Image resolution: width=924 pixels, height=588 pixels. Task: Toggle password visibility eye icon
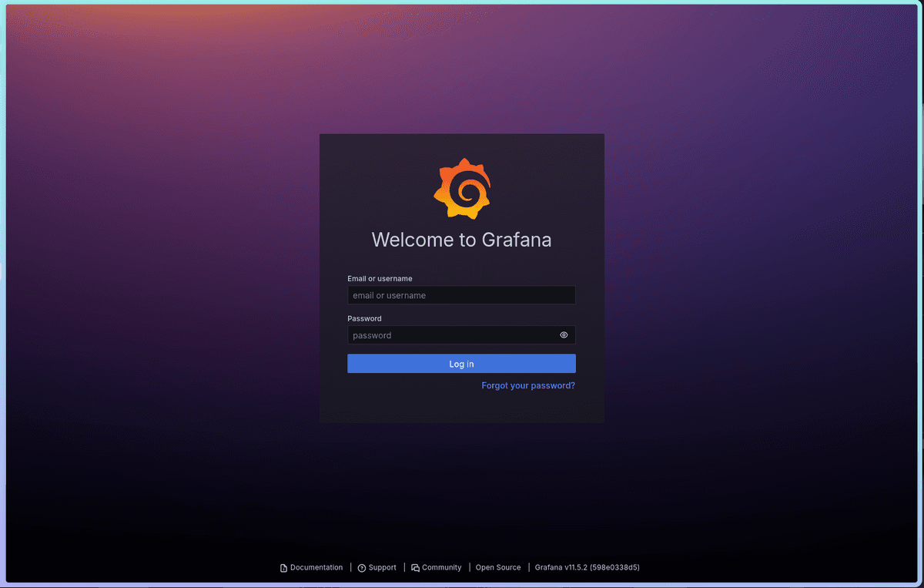click(x=564, y=335)
